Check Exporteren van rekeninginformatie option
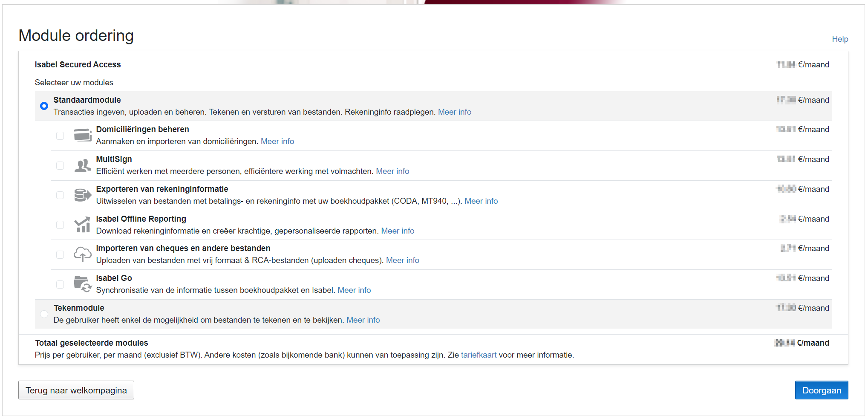The height and width of the screenshot is (419, 868). (60, 195)
